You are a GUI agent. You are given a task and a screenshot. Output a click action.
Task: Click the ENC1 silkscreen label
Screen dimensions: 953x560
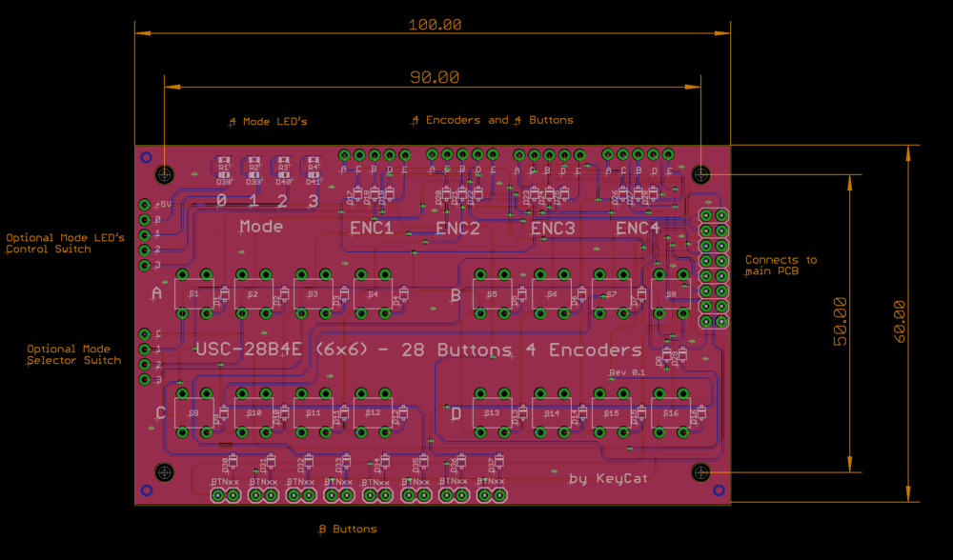tap(372, 229)
